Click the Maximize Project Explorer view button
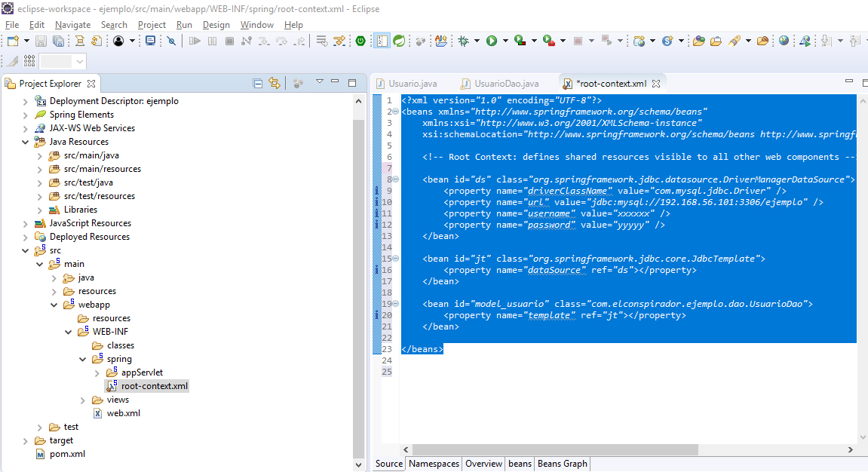Screen dimensions: 868x472 click(352, 83)
